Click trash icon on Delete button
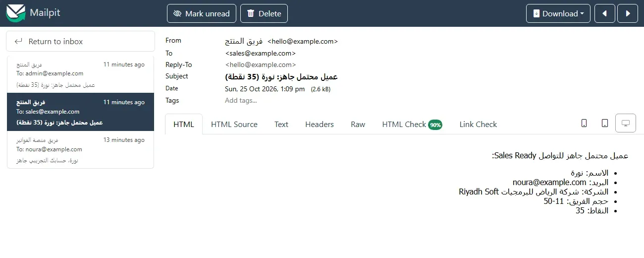The width and height of the screenshot is (644, 258). 251,13
